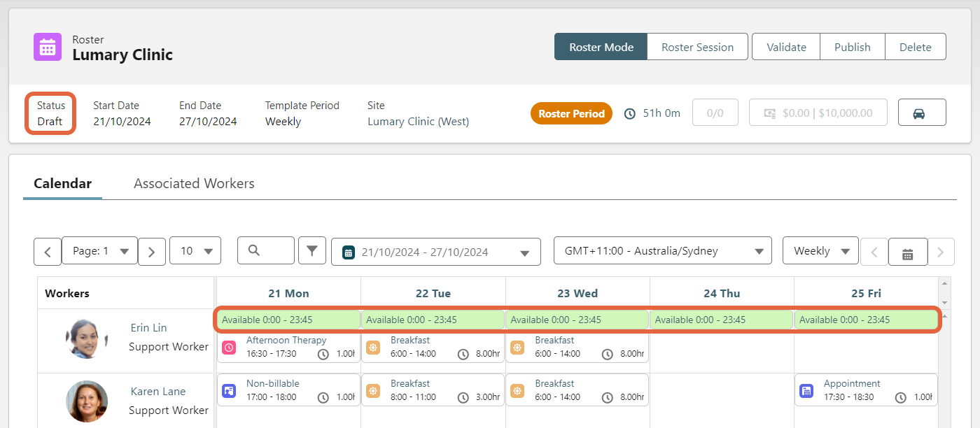
Task: Click the gear icon on Erin Lin's Tuesday Breakfast shift
Action: coord(373,347)
